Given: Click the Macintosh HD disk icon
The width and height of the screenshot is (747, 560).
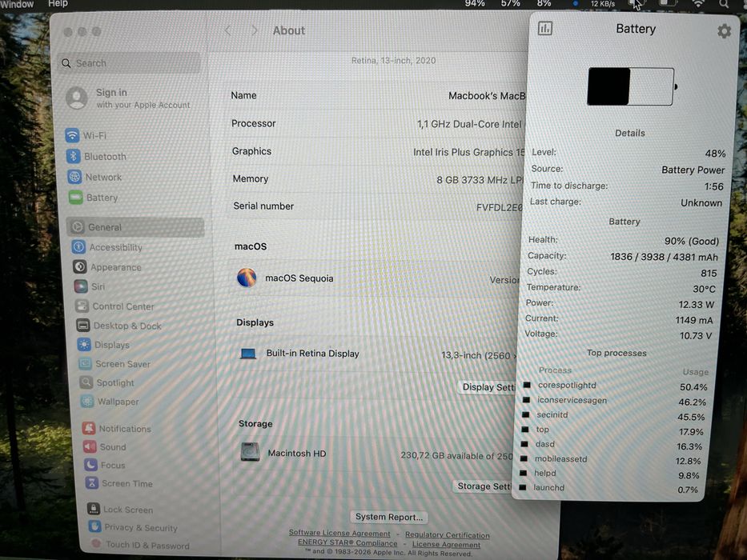Looking at the screenshot, I should pos(250,452).
